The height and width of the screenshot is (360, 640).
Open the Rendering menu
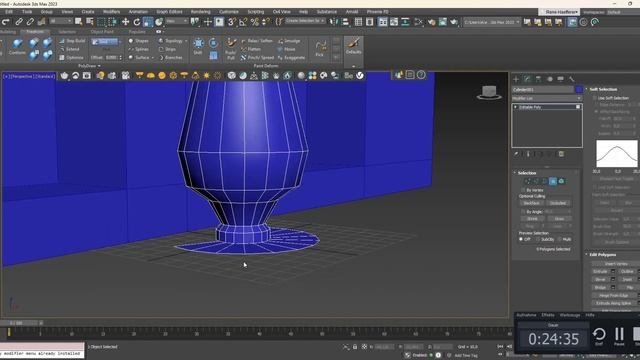[x=200, y=12]
